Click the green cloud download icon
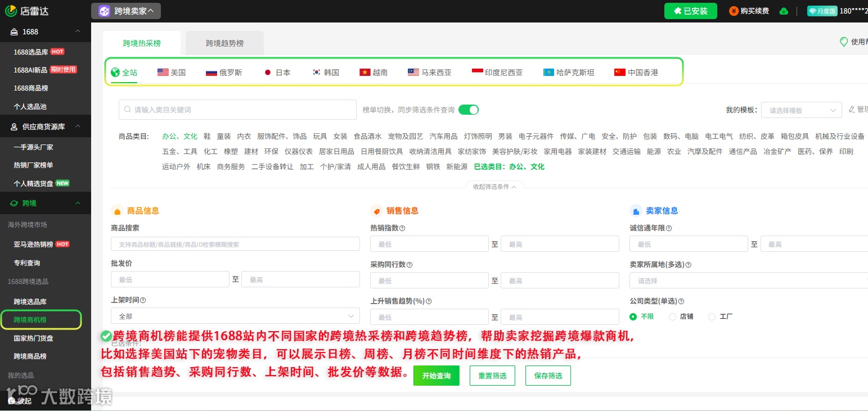 coord(784,11)
